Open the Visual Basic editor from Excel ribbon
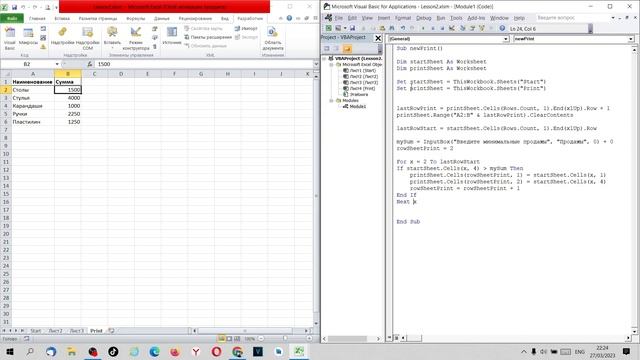 (9, 39)
